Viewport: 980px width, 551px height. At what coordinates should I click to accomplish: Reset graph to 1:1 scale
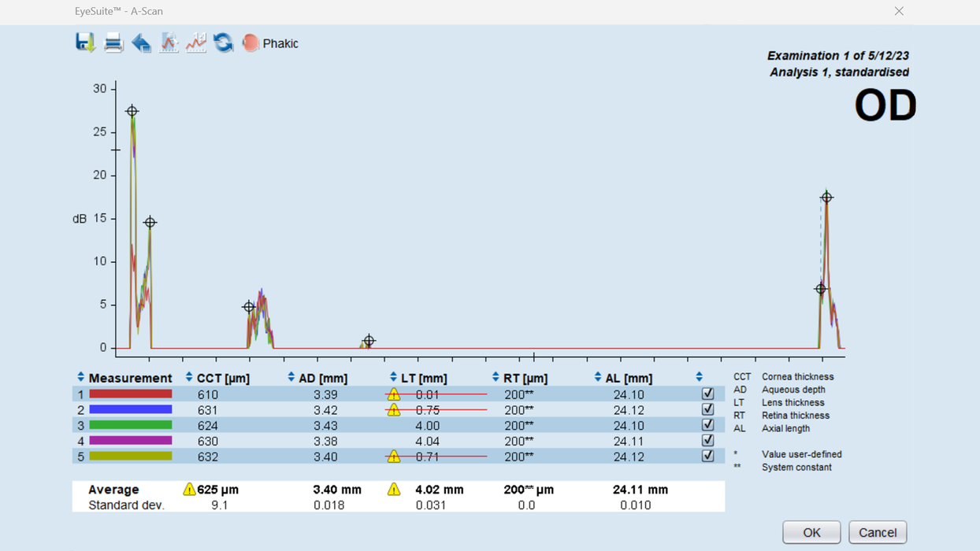tap(195, 43)
